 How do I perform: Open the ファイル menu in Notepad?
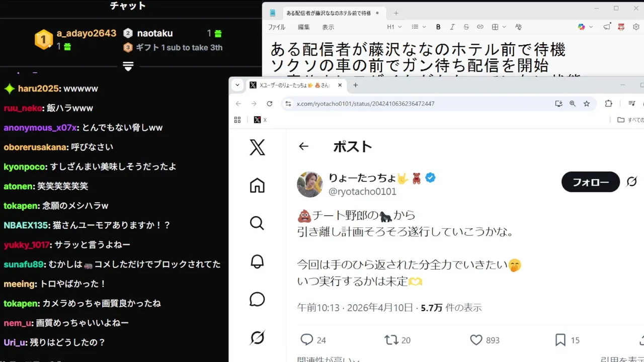point(277,27)
